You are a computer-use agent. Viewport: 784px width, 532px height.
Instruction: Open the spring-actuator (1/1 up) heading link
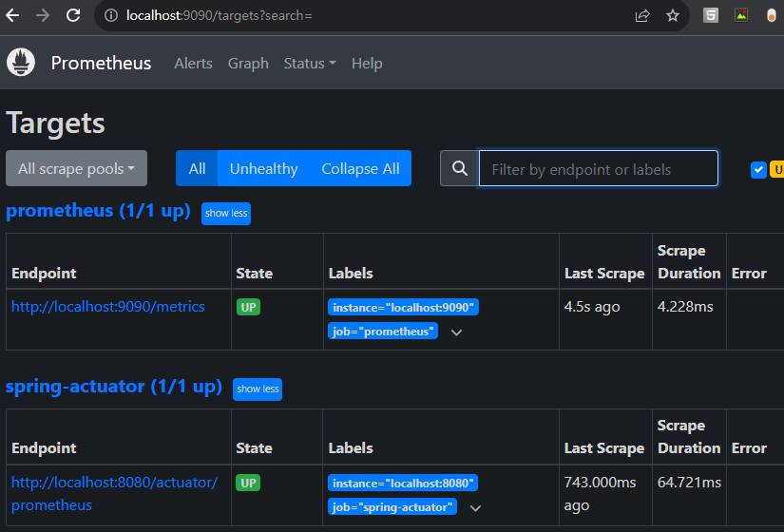point(113,387)
